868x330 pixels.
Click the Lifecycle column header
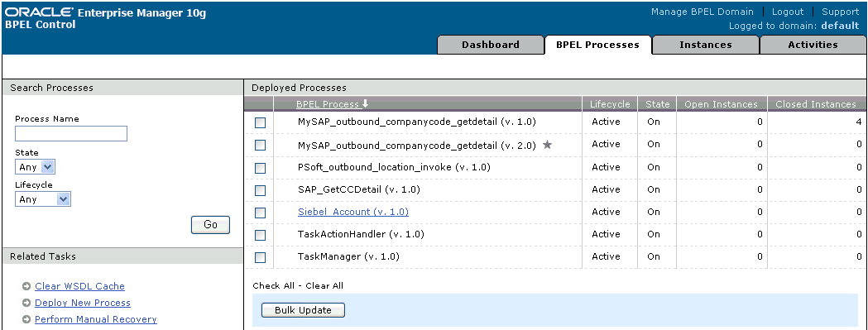pyautogui.click(x=610, y=104)
